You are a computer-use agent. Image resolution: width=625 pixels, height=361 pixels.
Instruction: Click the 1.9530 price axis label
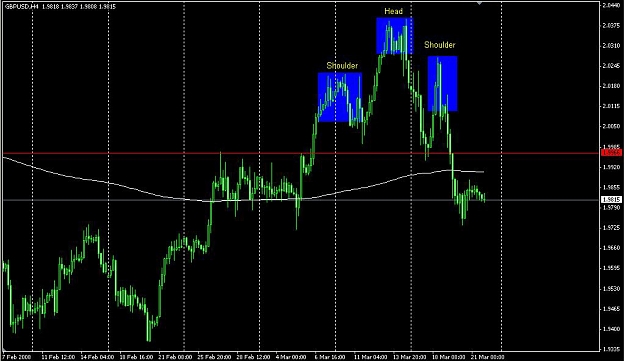coord(611,288)
